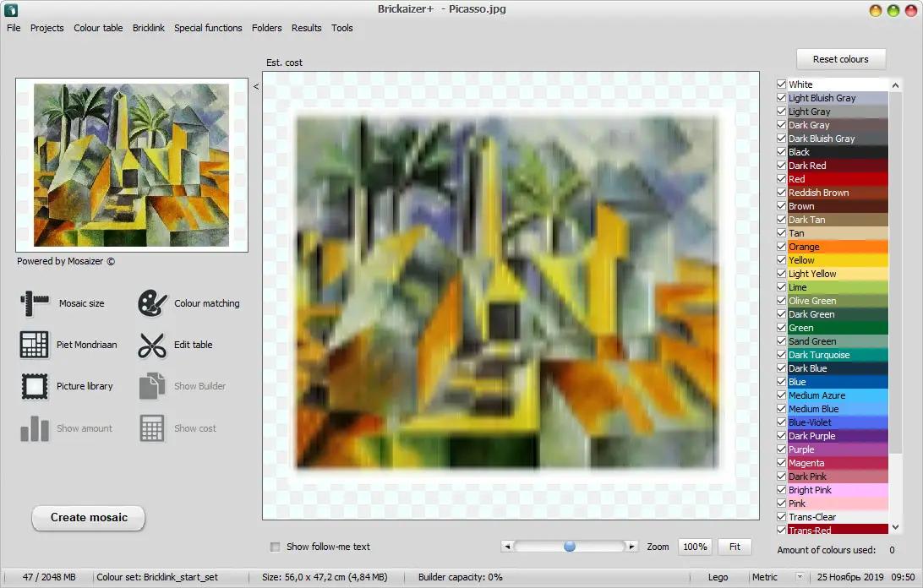Click the zoom slider's right arrow
The width and height of the screenshot is (923, 588).
tap(631, 547)
